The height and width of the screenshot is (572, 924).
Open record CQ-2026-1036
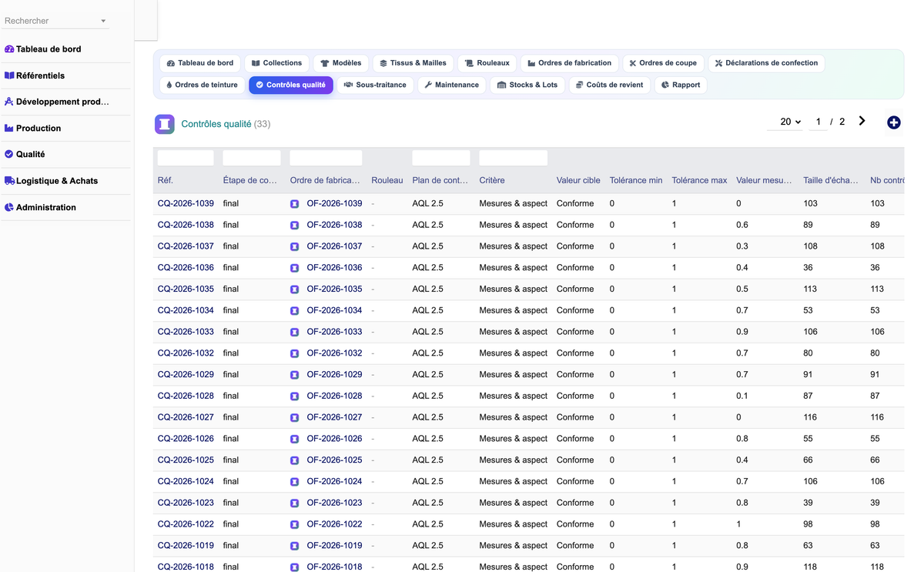pyautogui.click(x=186, y=268)
